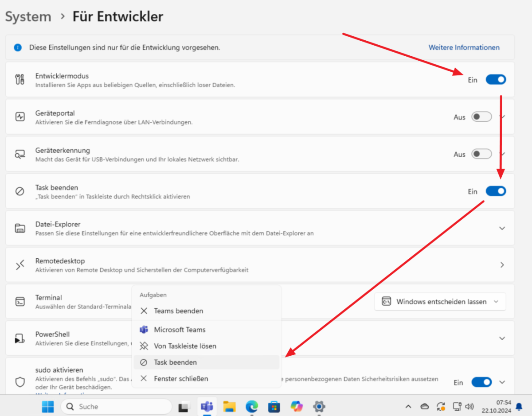
Task: Click the 'Entwicklermodus' setting title
Action: [x=62, y=76]
